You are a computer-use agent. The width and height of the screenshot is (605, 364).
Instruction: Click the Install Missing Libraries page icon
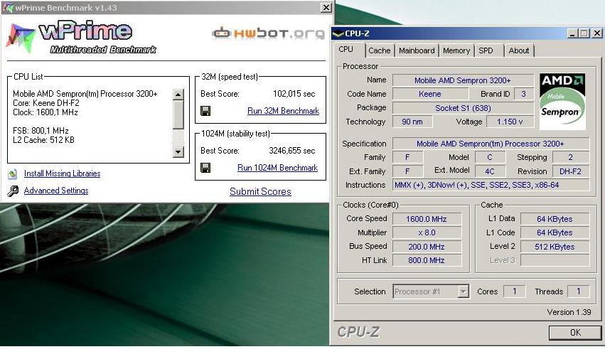pyautogui.click(x=13, y=174)
